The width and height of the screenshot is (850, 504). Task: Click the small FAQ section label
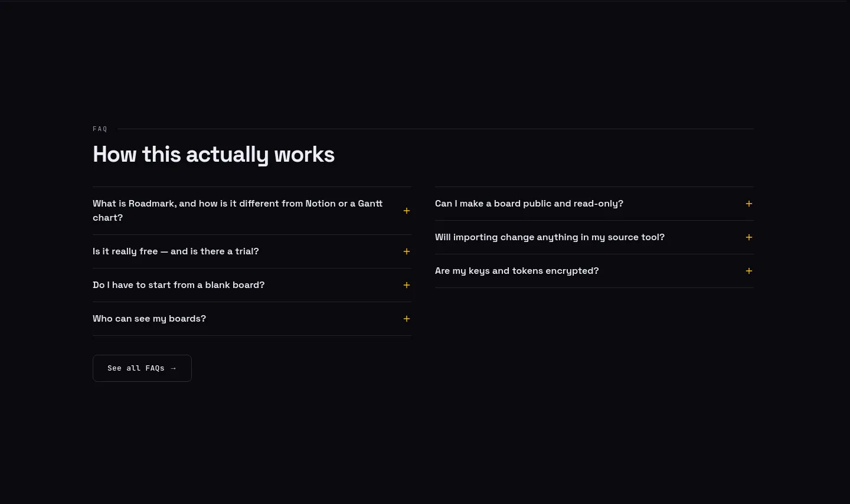tap(100, 129)
